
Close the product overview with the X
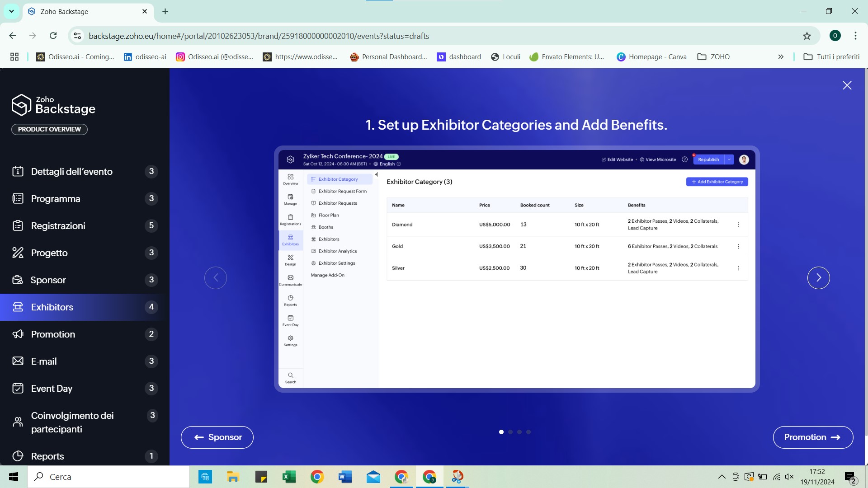847,85
